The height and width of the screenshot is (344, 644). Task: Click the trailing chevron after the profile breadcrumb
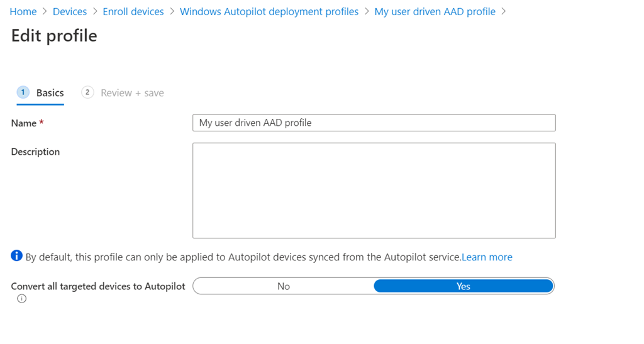(503, 11)
